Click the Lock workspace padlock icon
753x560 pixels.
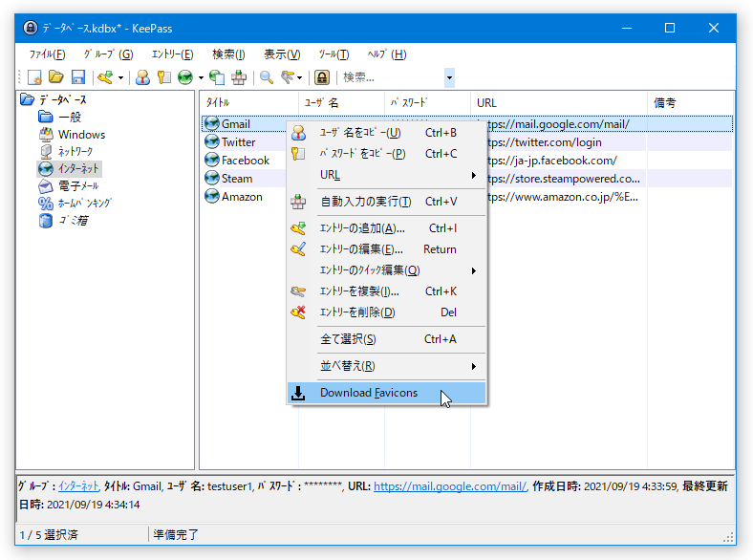(x=322, y=77)
